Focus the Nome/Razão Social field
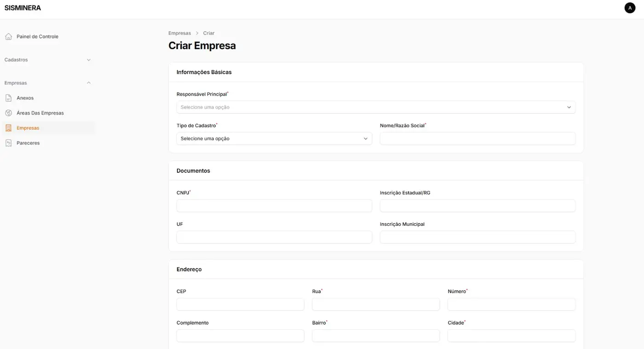 pyautogui.click(x=477, y=138)
